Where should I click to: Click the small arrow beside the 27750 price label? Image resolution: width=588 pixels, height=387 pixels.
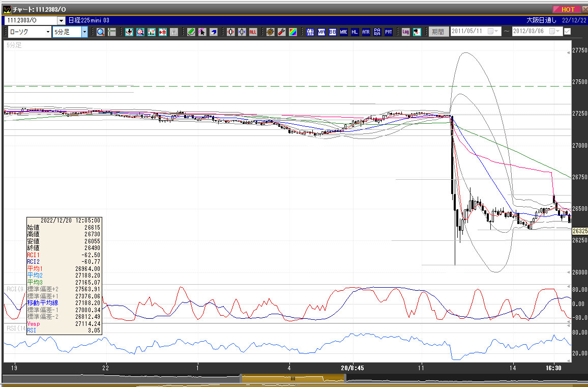569,52
